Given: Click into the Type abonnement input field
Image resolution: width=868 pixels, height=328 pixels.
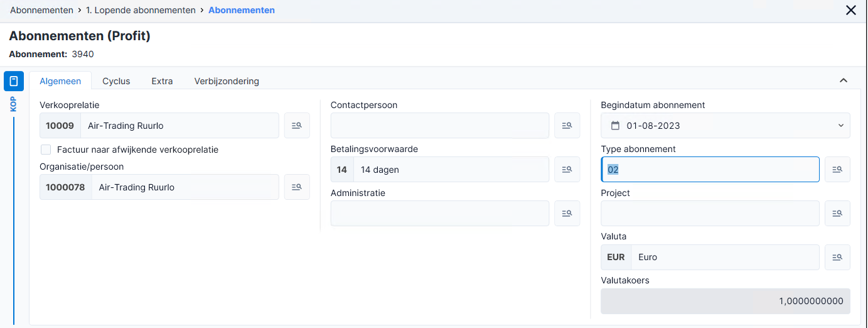Looking at the screenshot, I should click(x=710, y=170).
